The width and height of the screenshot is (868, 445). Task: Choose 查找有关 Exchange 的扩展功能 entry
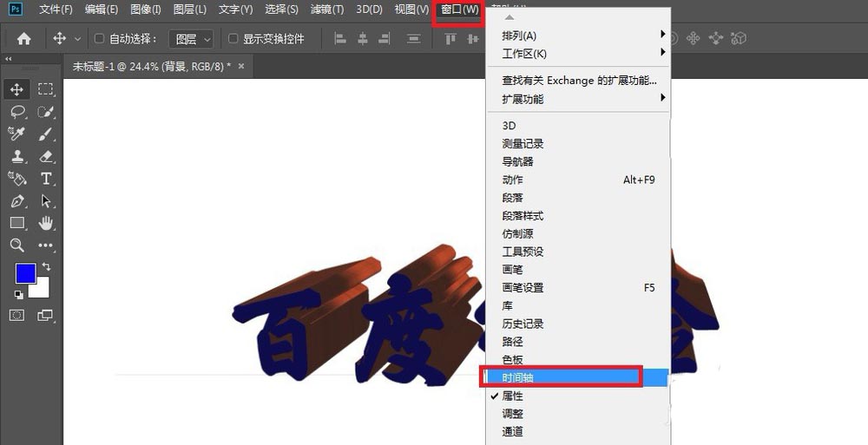point(577,81)
